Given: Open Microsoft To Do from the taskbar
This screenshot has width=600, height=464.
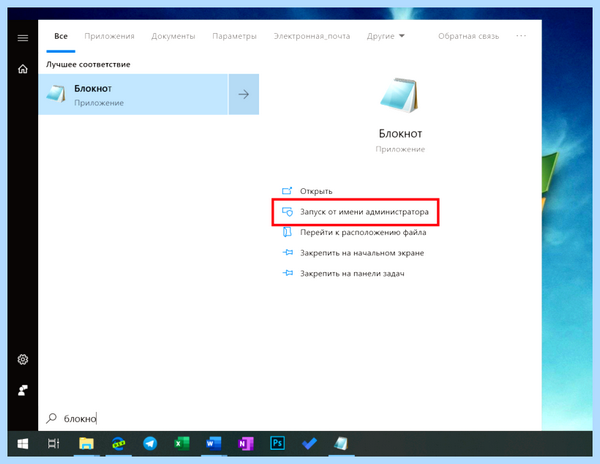Looking at the screenshot, I should [x=309, y=444].
